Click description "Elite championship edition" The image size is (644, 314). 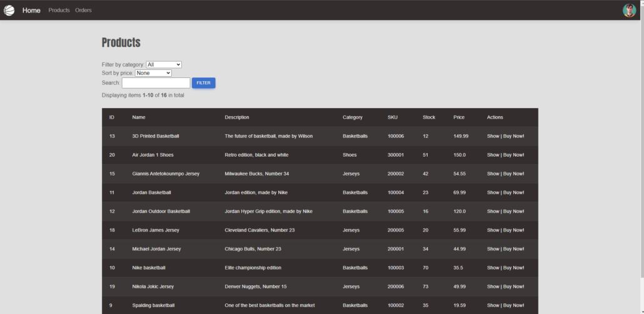pyautogui.click(x=253, y=268)
